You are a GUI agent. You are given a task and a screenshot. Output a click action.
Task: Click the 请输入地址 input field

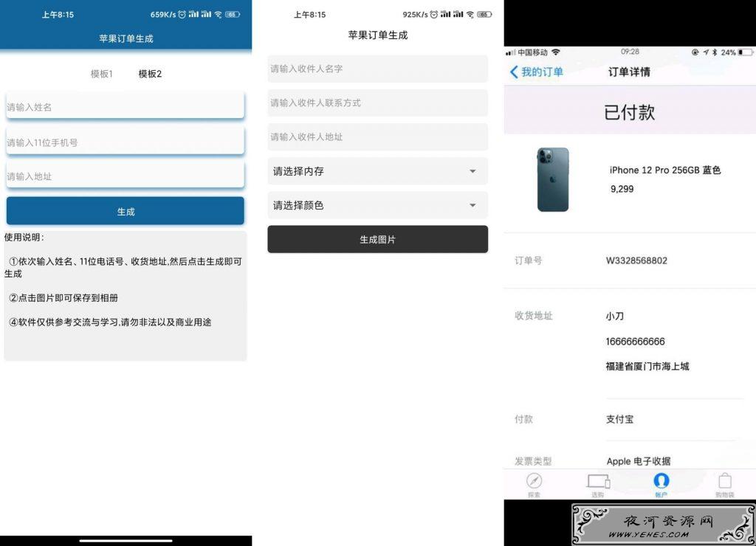pos(126,175)
